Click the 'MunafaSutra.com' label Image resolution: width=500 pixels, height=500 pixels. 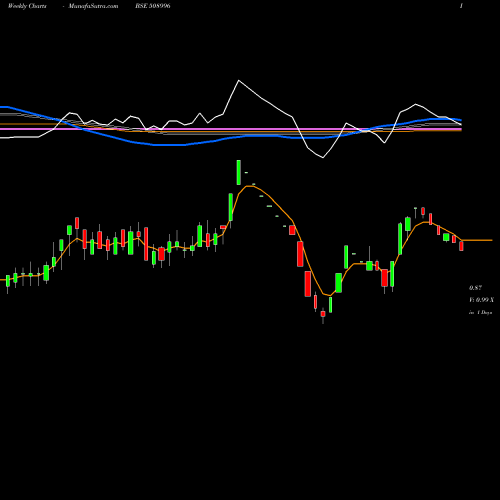(93, 6)
